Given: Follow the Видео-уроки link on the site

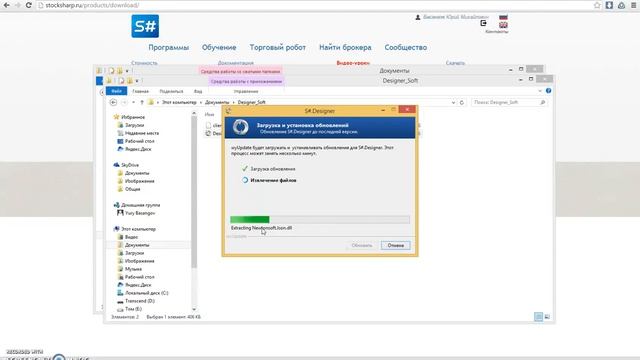Looking at the screenshot, I should 353,63.
